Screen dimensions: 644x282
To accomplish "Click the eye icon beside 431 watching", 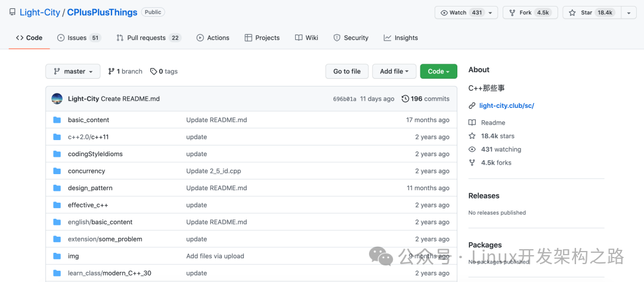I will click(472, 150).
